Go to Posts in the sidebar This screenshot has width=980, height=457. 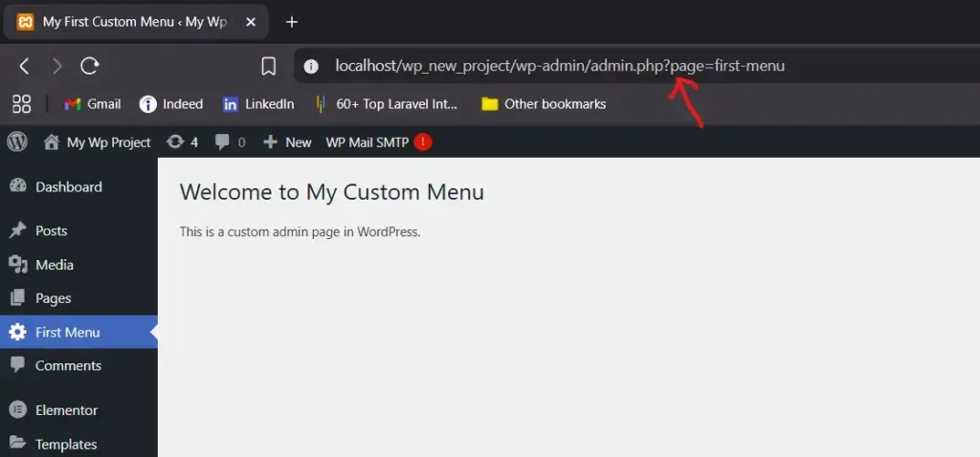tap(51, 230)
